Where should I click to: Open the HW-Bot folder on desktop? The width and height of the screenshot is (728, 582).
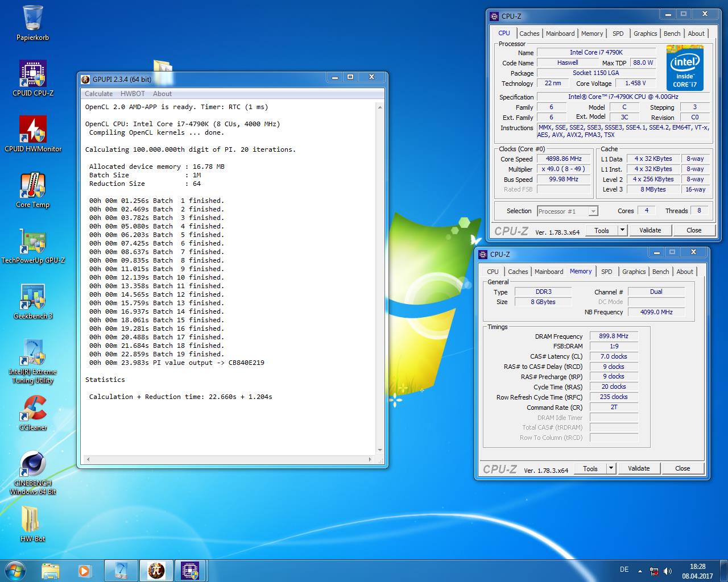point(32,523)
